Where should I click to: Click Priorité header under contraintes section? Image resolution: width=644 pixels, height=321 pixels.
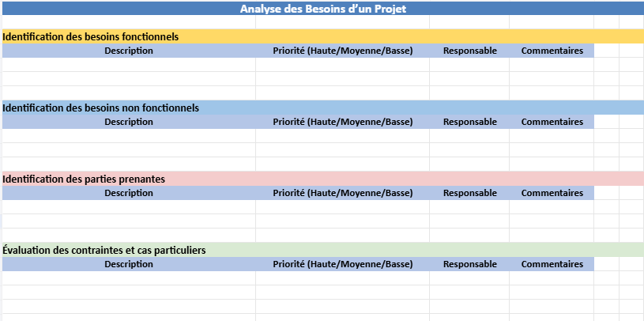[x=342, y=264]
